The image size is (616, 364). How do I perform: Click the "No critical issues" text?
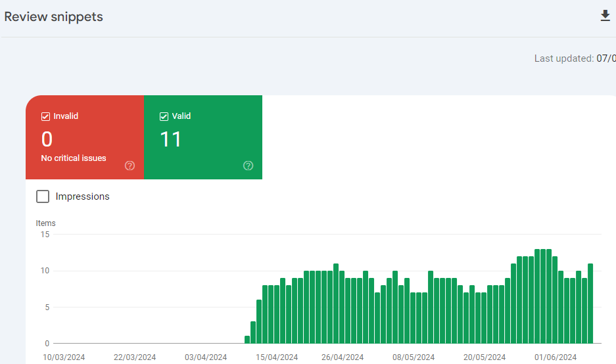tap(74, 158)
